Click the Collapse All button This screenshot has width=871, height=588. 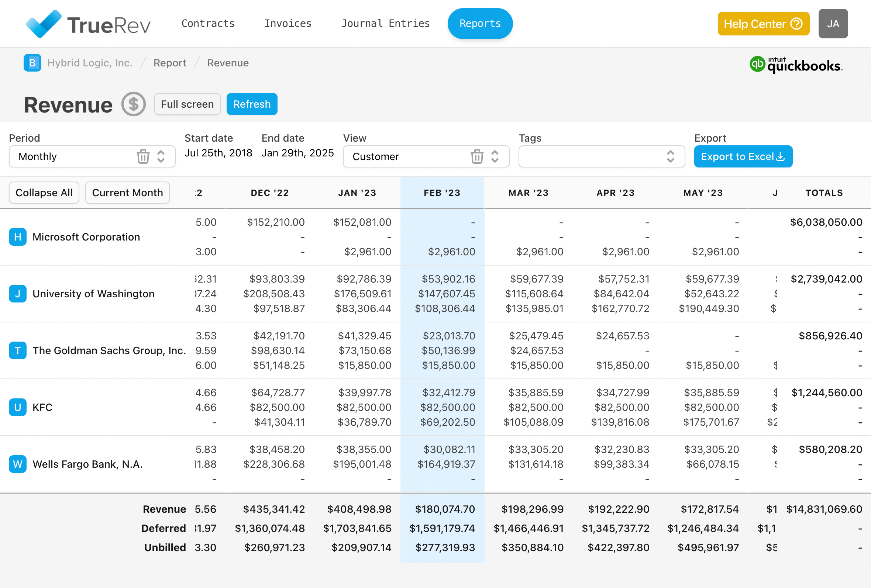coord(44,193)
